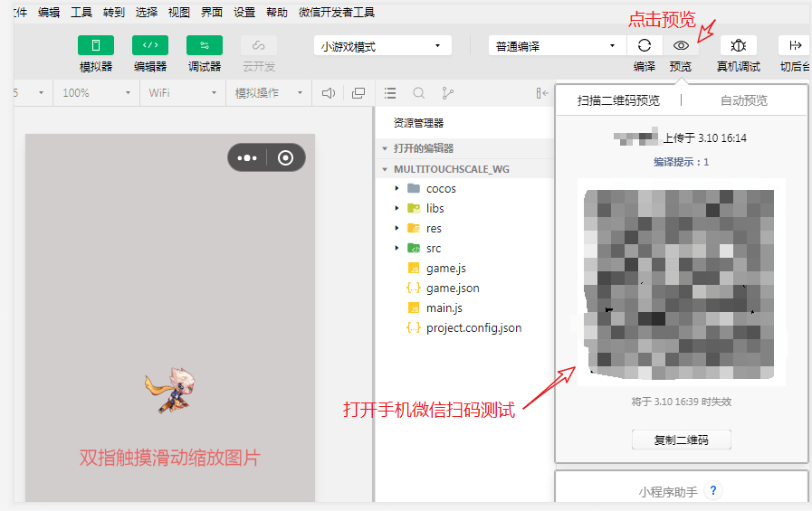Click the preview (预览) eye icon

(x=681, y=45)
